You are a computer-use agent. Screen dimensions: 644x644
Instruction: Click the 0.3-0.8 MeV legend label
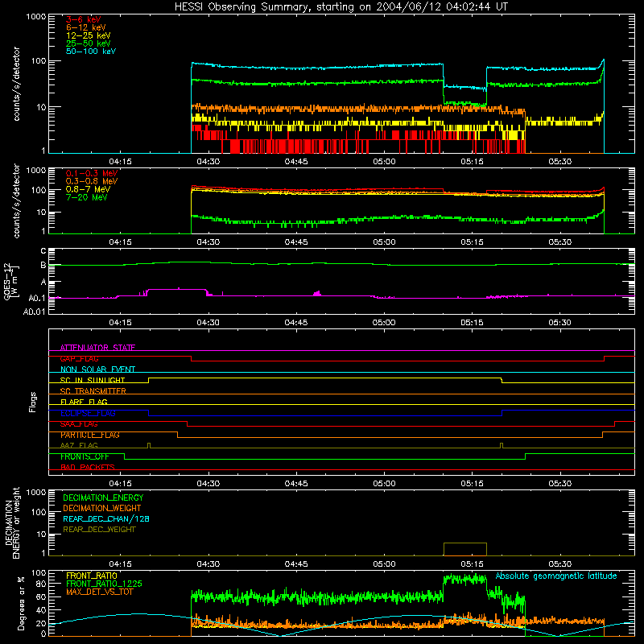92,181
